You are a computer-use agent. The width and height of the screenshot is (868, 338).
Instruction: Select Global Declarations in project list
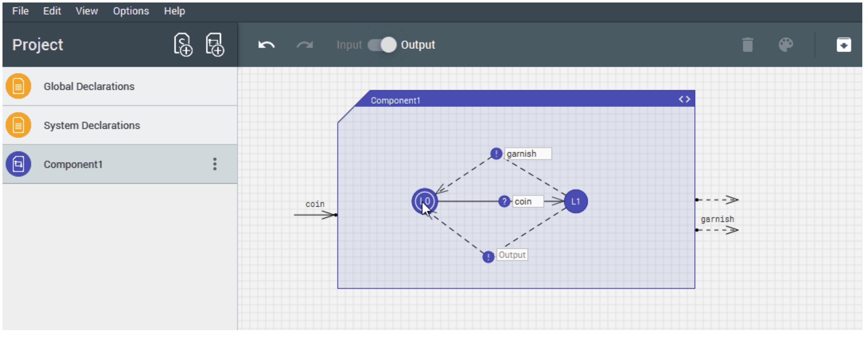(x=120, y=86)
